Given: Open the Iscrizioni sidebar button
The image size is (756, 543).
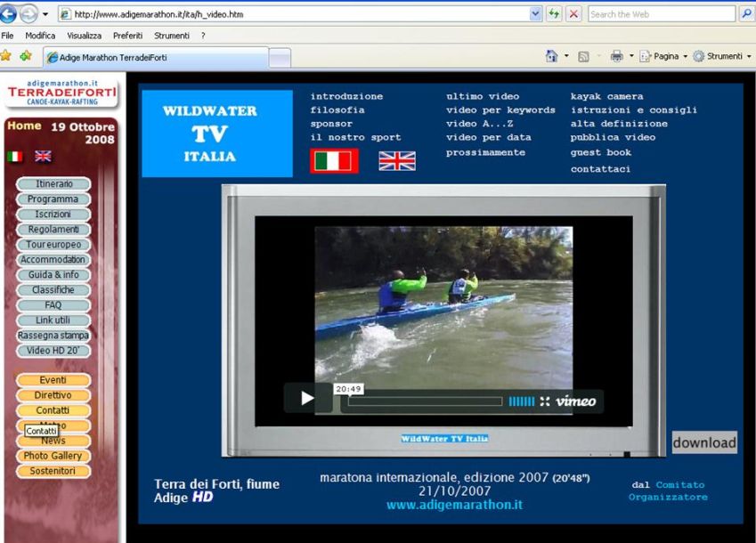Looking at the screenshot, I should pos(53,215).
